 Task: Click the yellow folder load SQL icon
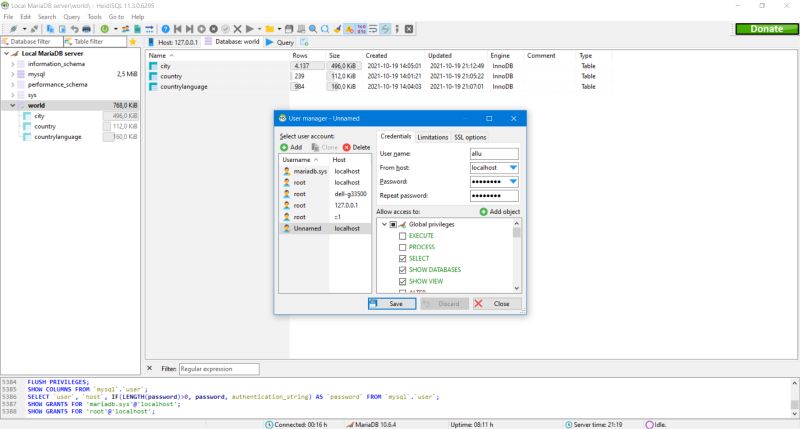click(269, 29)
